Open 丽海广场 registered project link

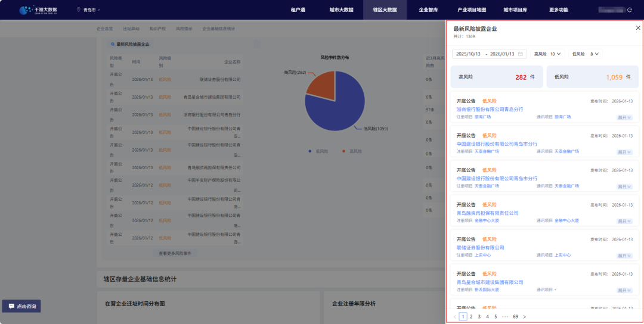[x=482, y=117]
